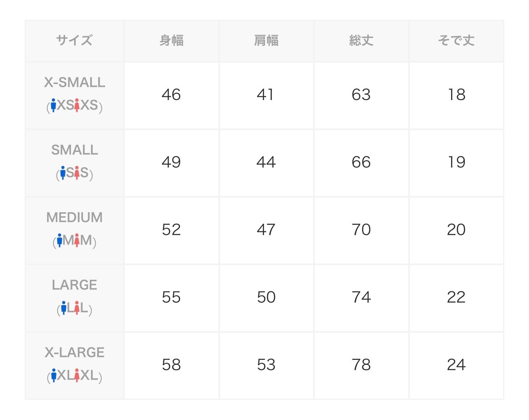Click the 総丈 value 70 cell
The image size is (529, 420).
coord(361,230)
